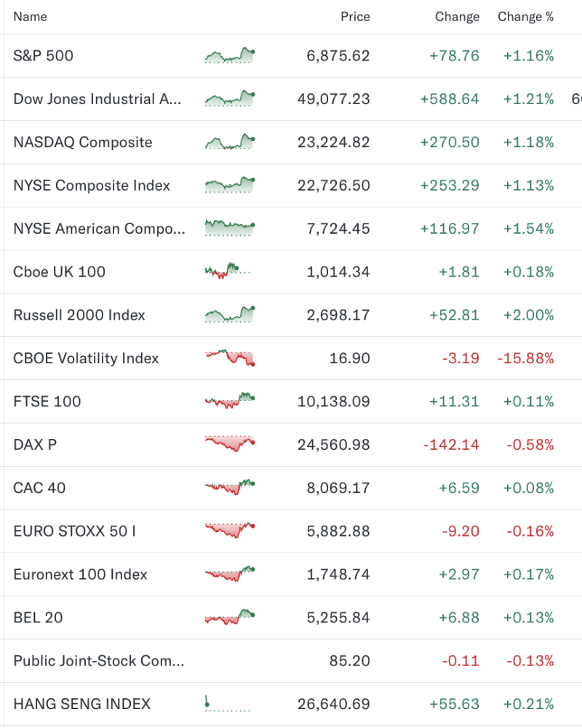Select the DAX P trend chart
The width and height of the screenshot is (582, 728).
point(229,444)
